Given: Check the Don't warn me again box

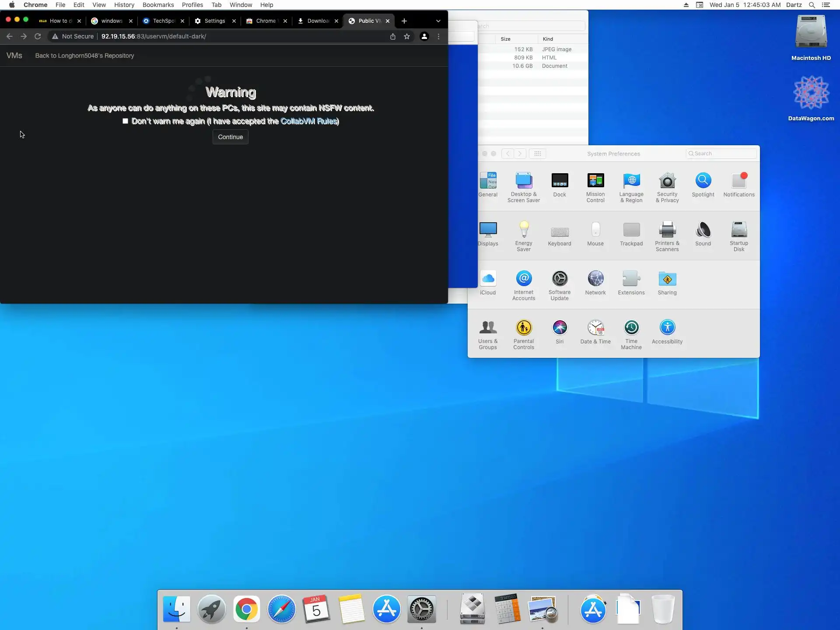Looking at the screenshot, I should coord(126,121).
